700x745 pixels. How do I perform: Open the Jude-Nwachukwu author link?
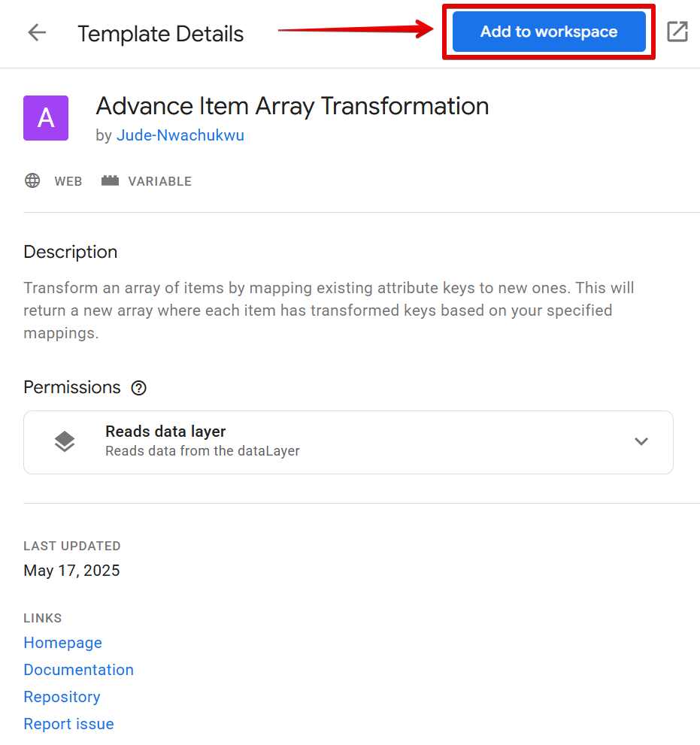pos(180,135)
